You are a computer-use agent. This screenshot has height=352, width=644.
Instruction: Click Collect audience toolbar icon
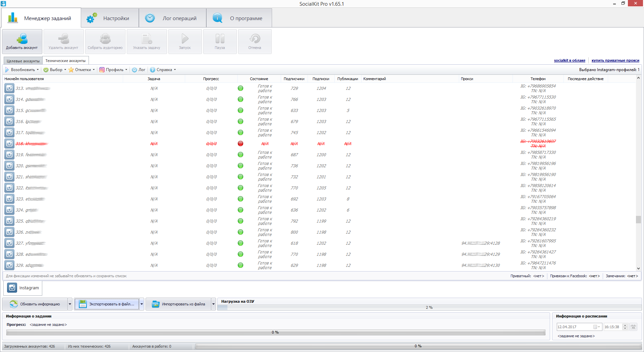[105, 42]
